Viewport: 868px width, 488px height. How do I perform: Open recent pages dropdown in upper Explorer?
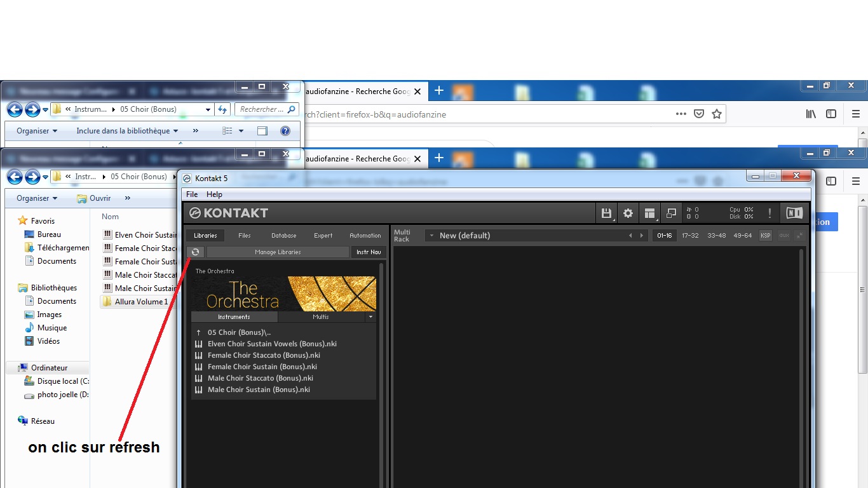click(x=45, y=110)
